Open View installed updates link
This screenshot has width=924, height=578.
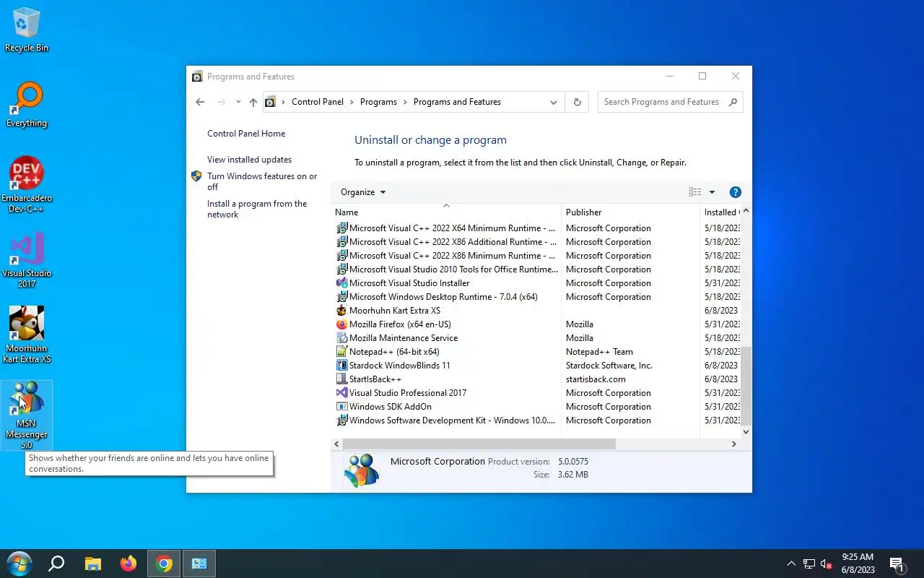(250, 160)
